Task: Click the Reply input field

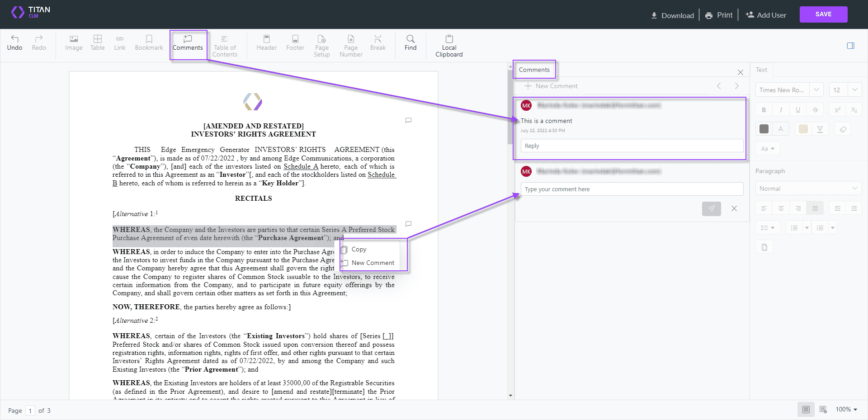Action: pos(632,146)
